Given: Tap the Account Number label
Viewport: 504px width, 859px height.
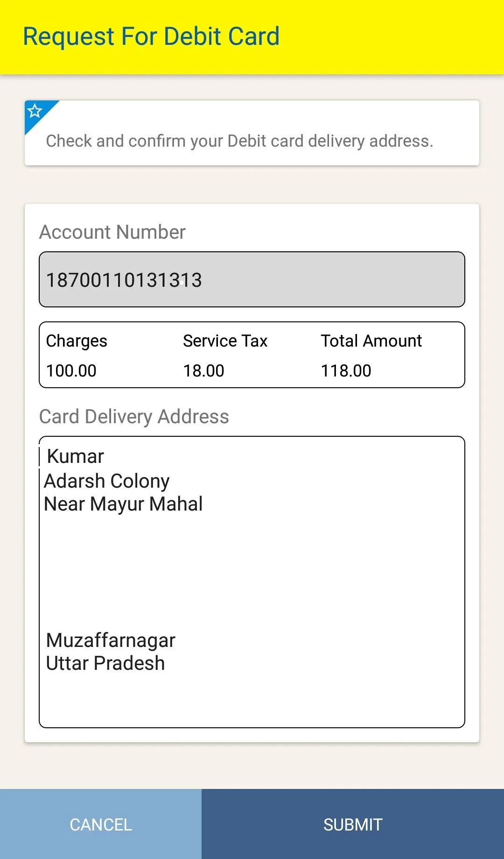Looking at the screenshot, I should pos(112,232).
